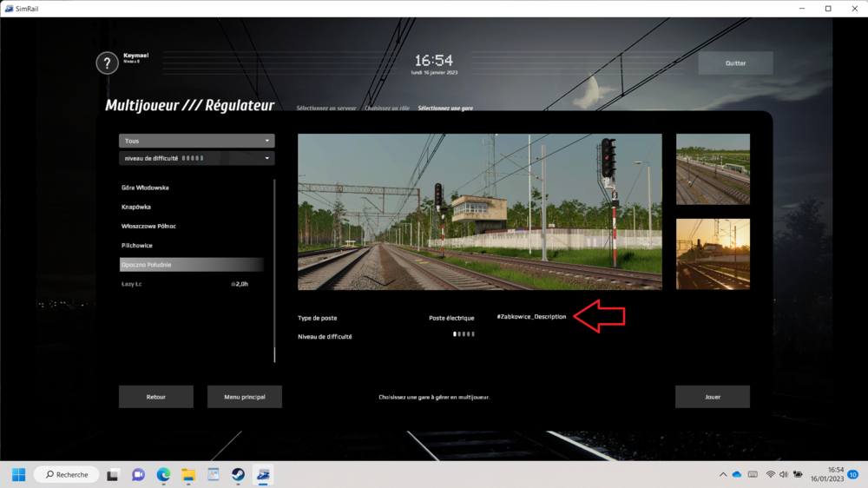Select the Góra Włodowska station

click(146, 188)
